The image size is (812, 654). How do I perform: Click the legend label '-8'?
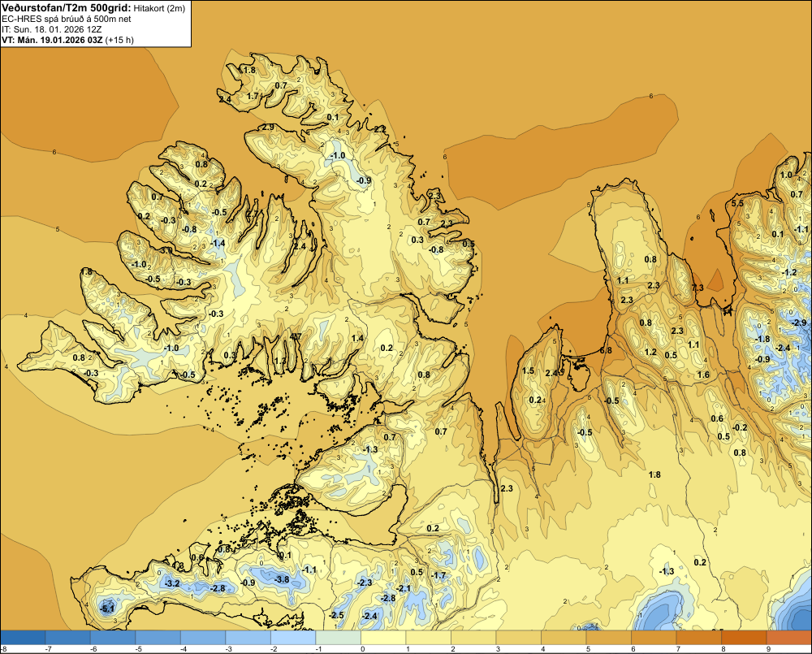(x=3, y=649)
